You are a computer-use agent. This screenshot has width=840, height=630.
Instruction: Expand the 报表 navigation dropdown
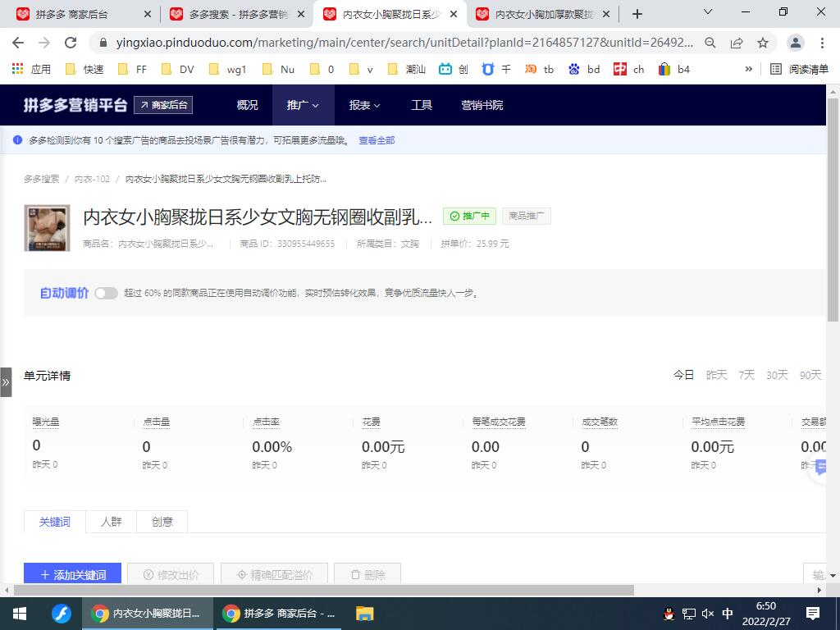point(364,105)
